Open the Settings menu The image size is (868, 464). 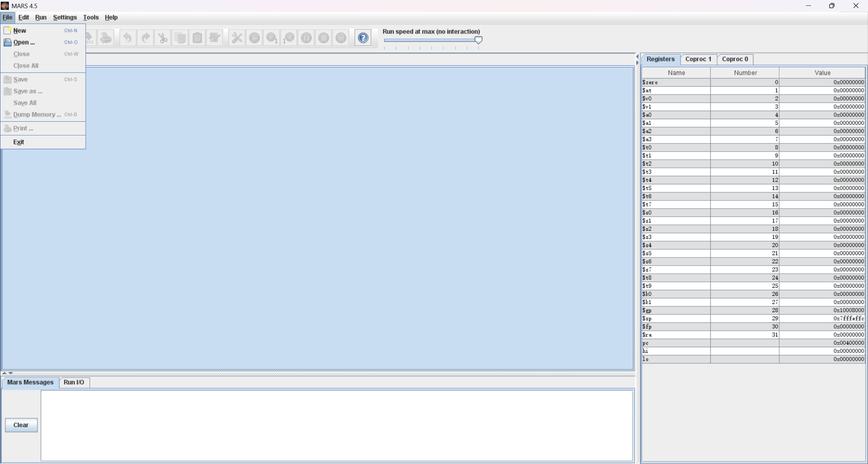click(65, 17)
